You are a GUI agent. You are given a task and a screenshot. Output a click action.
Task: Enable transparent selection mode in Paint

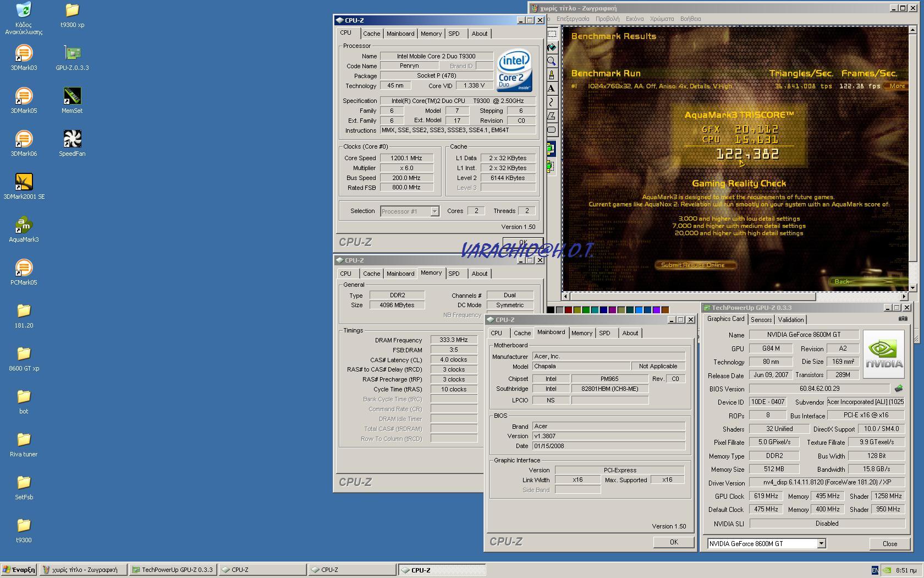[x=551, y=166]
